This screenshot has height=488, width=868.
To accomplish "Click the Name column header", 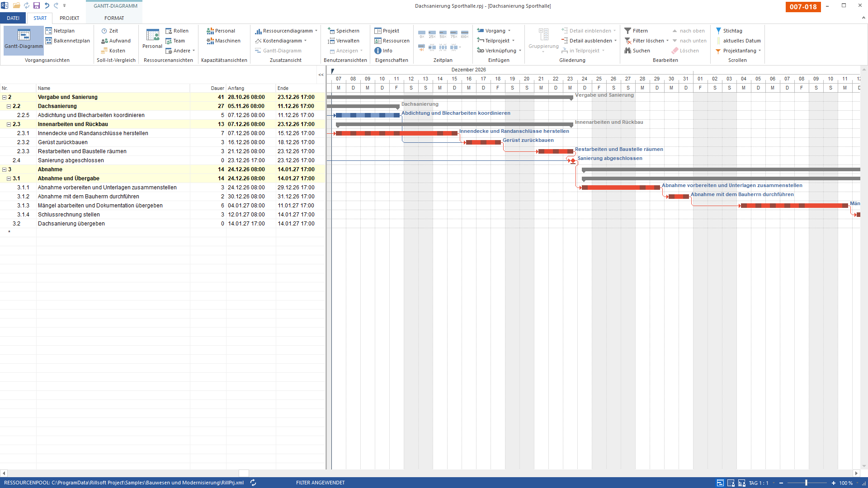I will [x=113, y=88].
